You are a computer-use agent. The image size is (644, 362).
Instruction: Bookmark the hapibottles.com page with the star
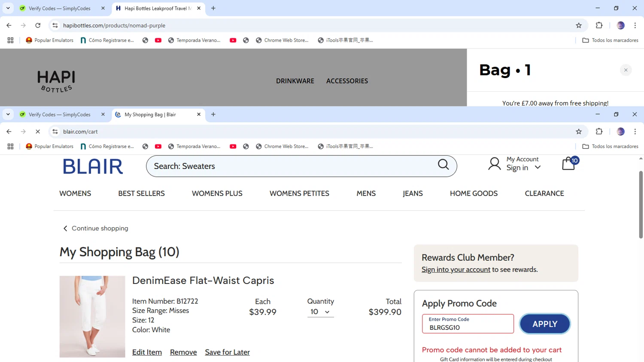coord(579,25)
